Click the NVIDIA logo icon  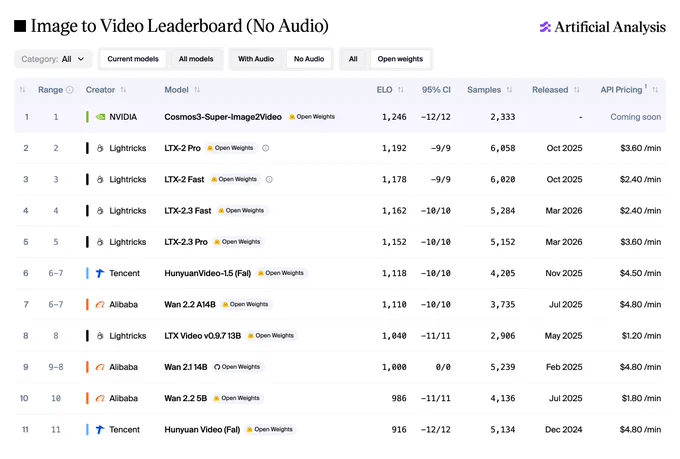tap(100, 117)
